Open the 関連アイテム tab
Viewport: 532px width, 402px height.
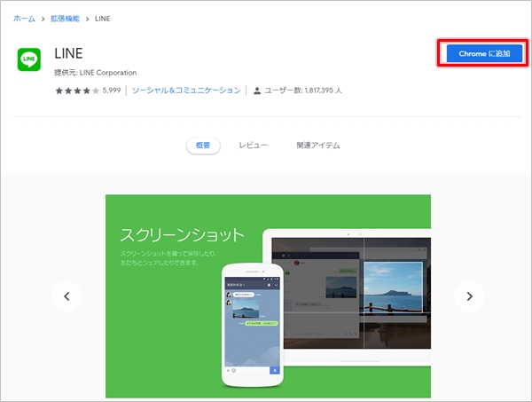318,146
